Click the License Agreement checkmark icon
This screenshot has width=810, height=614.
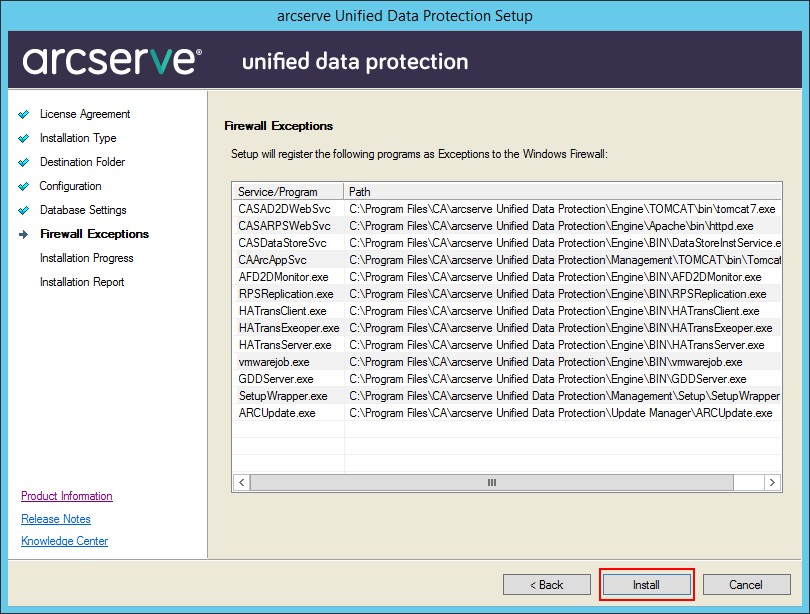point(24,114)
